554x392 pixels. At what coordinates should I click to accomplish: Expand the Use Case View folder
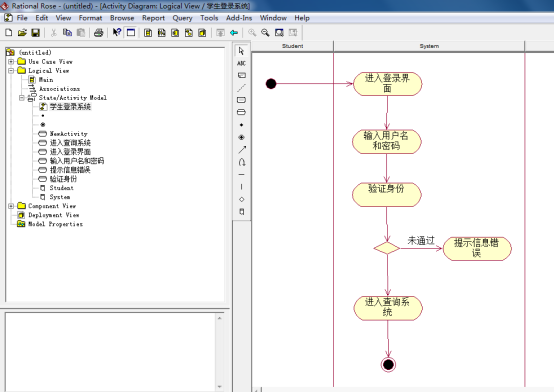coord(11,62)
